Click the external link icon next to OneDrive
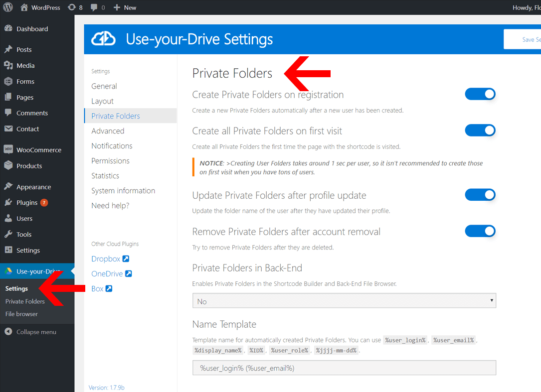The height and width of the screenshot is (392, 541). tap(128, 273)
